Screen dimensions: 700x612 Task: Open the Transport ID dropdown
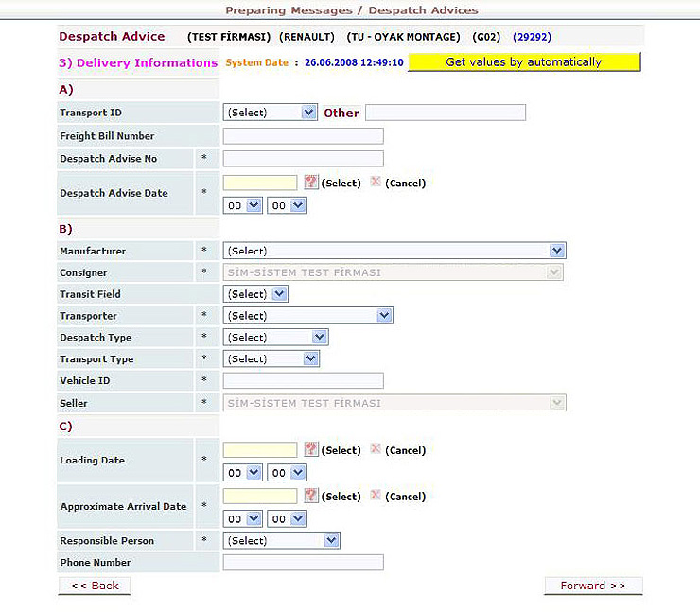coord(271,113)
